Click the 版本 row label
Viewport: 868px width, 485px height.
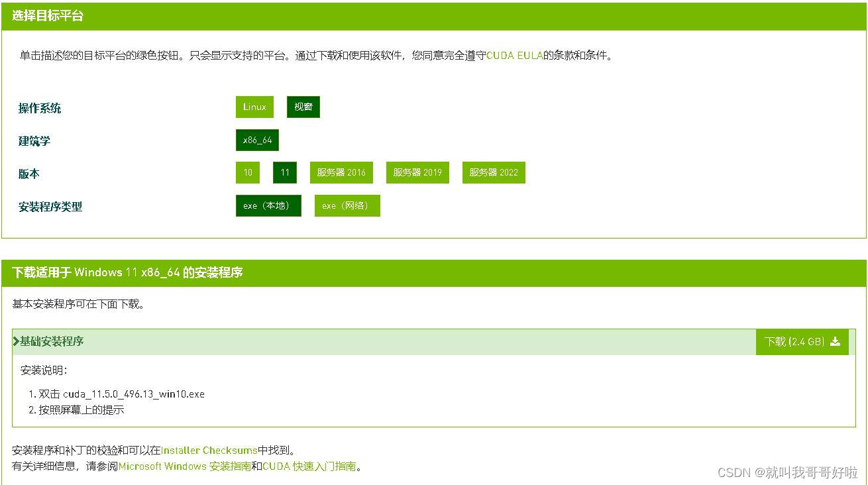tap(29, 174)
